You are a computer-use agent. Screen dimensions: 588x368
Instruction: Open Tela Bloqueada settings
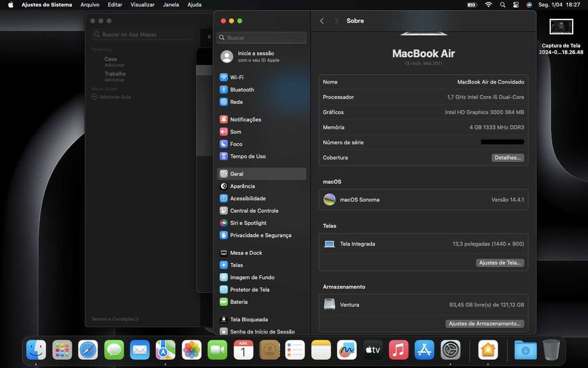coord(262,320)
